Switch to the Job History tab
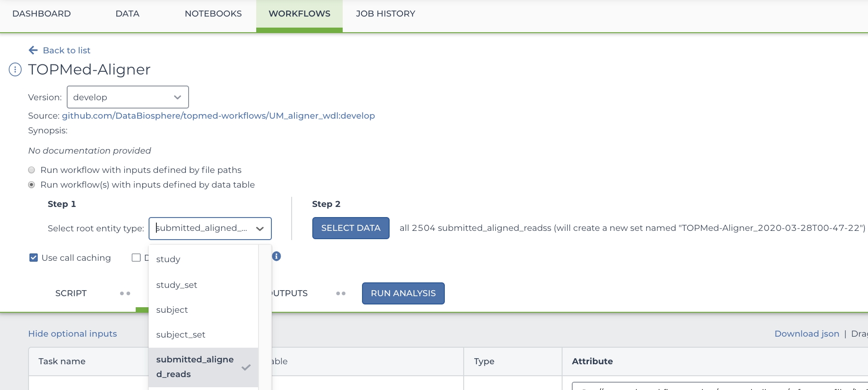This screenshot has height=390, width=868. 385,14
